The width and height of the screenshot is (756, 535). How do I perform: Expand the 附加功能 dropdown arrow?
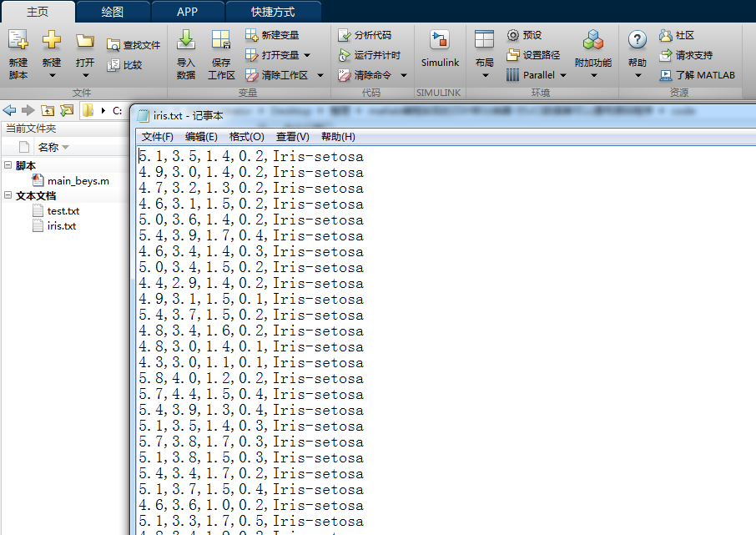point(594,76)
